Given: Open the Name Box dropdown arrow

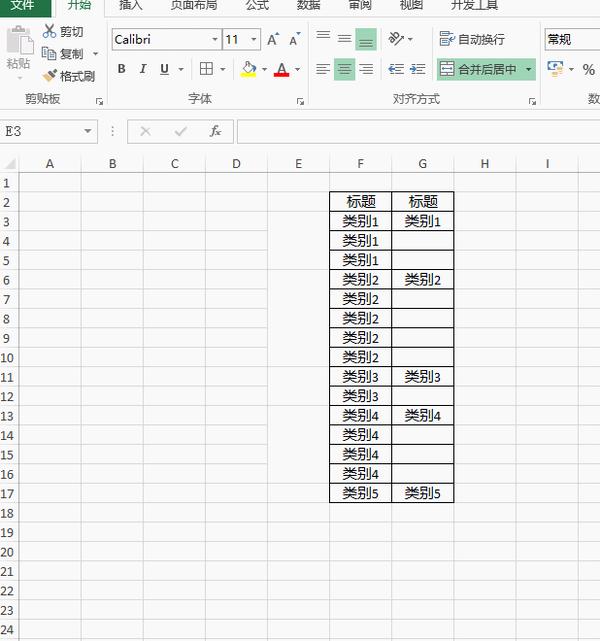Looking at the screenshot, I should (x=87, y=131).
